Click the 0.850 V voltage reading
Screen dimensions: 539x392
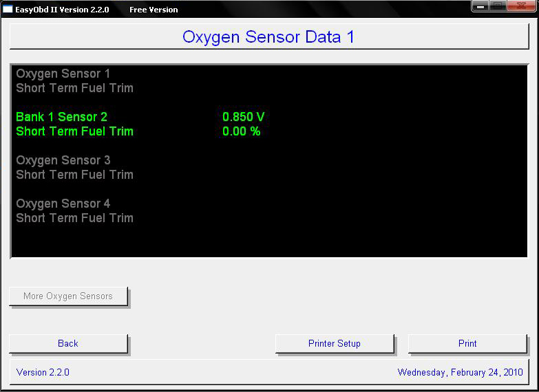tap(244, 117)
